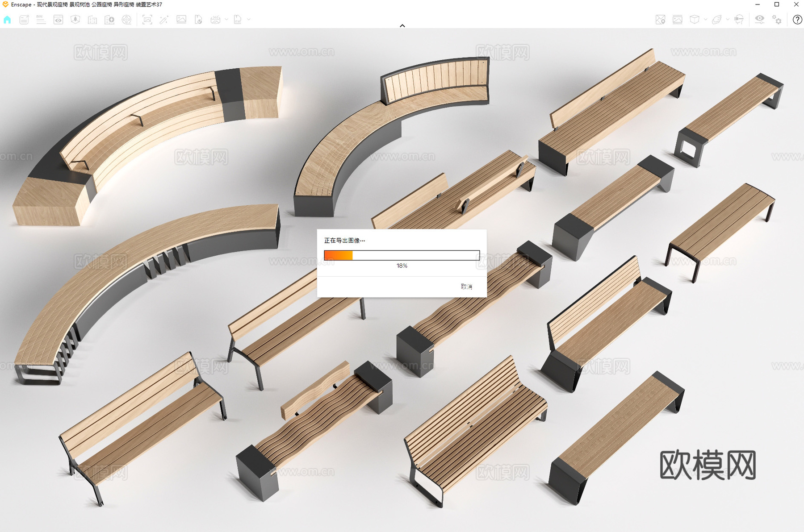This screenshot has height=532, width=804.
Task: Open general settings gears icon
Action: pyautogui.click(x=777, y=20)
